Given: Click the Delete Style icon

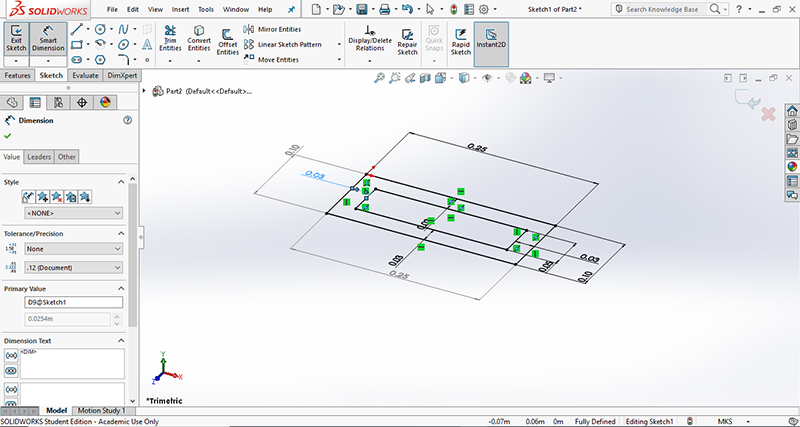Looking at the screenshot, I should point(57,196).
